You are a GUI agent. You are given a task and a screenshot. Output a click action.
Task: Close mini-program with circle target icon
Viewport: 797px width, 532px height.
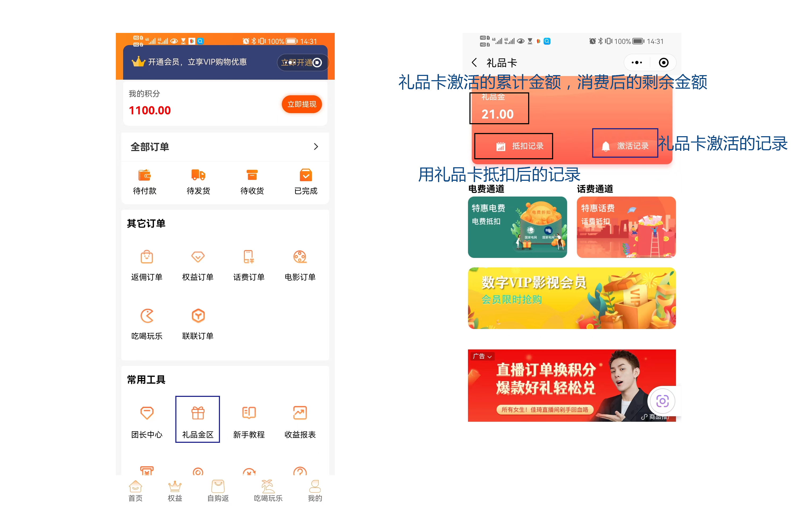click(664, 62)
